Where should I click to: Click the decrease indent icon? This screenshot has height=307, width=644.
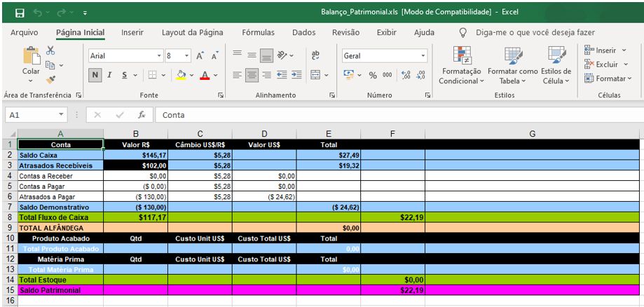click(282, 75)
